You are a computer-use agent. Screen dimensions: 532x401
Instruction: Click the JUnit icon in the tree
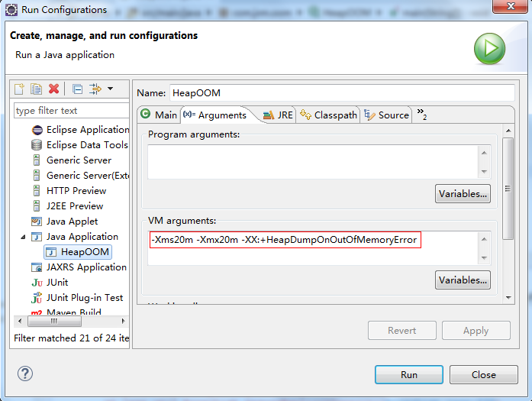(37, 283)
